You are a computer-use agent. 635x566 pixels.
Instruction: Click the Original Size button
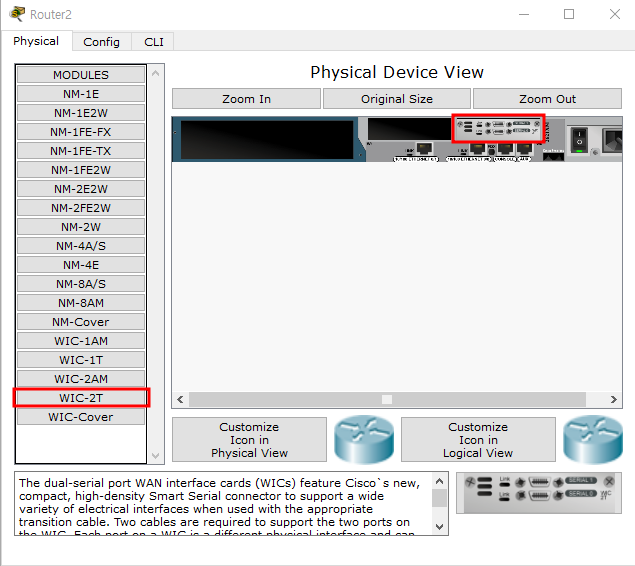tap(397, 99)
